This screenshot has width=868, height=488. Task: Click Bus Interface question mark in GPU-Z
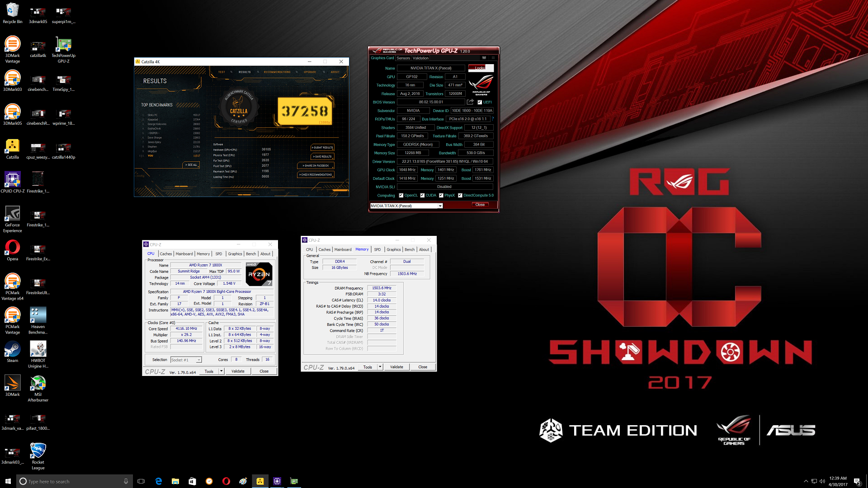493,119
